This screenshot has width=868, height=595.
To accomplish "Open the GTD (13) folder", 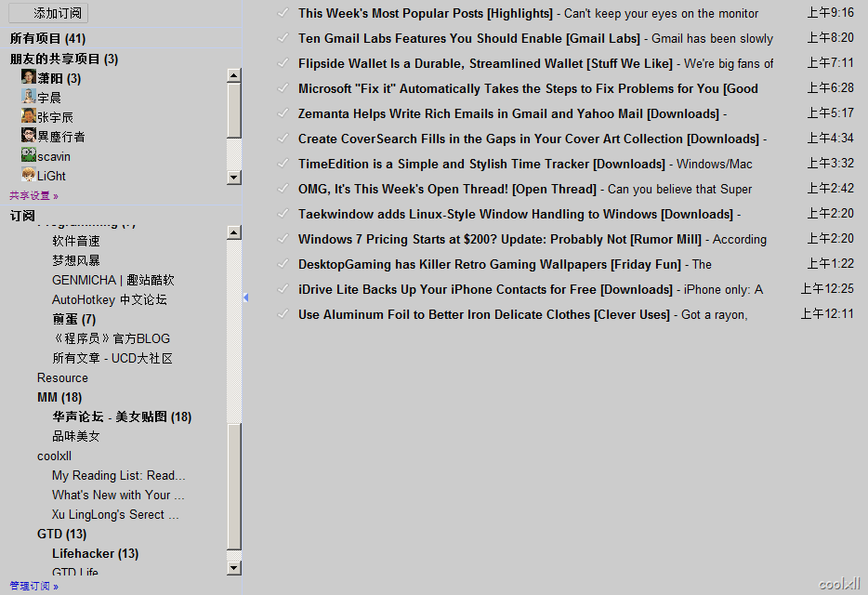I will tap(61, 534).
